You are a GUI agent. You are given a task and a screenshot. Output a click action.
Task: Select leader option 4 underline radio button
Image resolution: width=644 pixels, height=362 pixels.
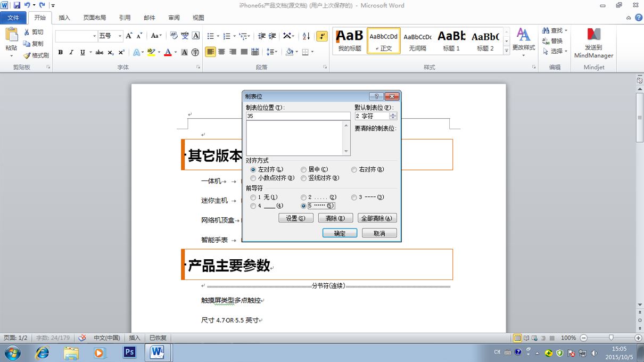tap(253, 205)
